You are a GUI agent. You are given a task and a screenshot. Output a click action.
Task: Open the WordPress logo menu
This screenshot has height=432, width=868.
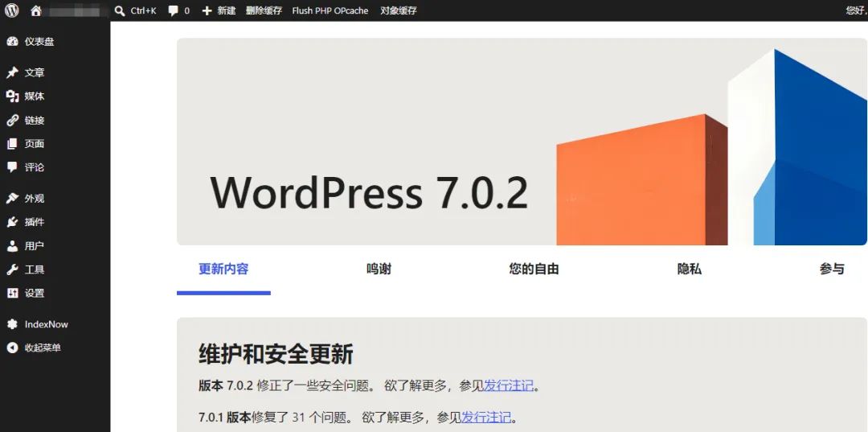point(11,10)
